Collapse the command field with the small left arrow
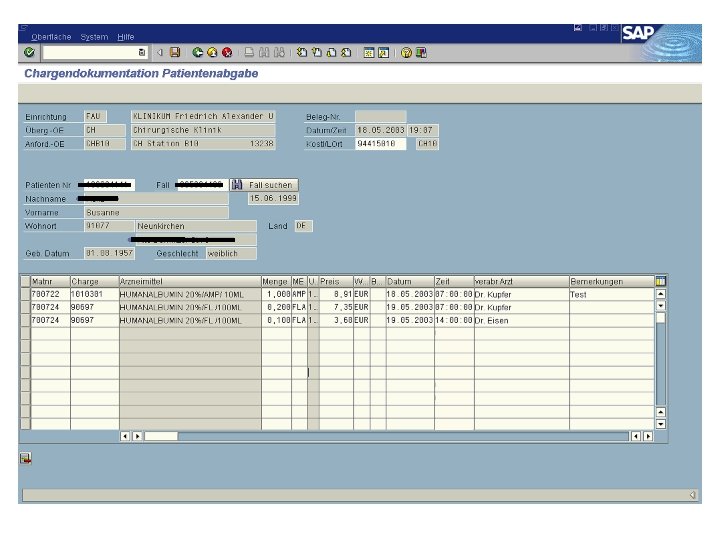The height and width of the screenshot is (540, 720). 160,52
